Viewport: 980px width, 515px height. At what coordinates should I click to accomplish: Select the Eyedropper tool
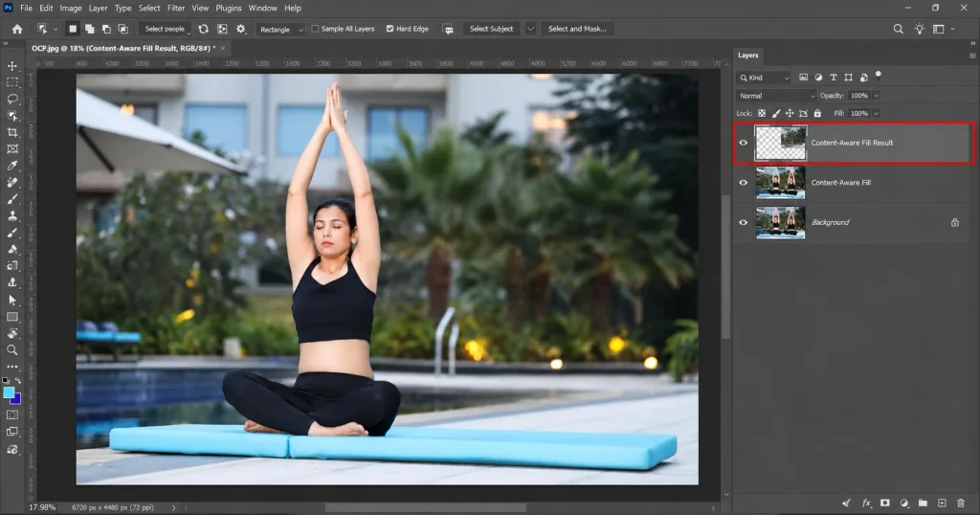tap(11, 166)
